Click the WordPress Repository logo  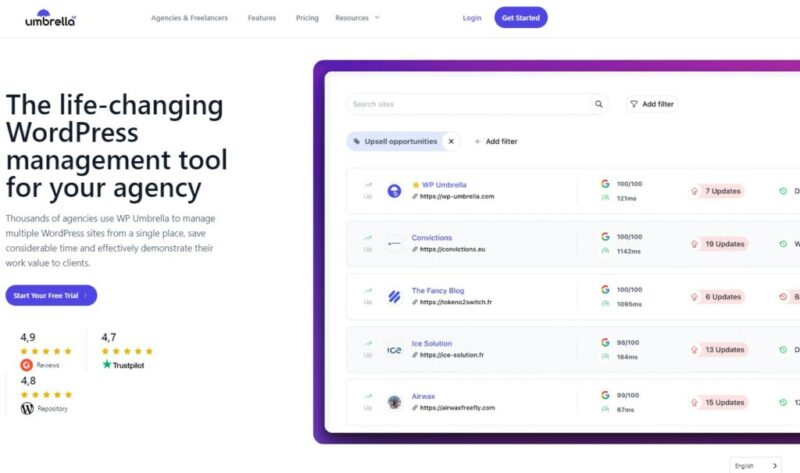pos(27,408)
